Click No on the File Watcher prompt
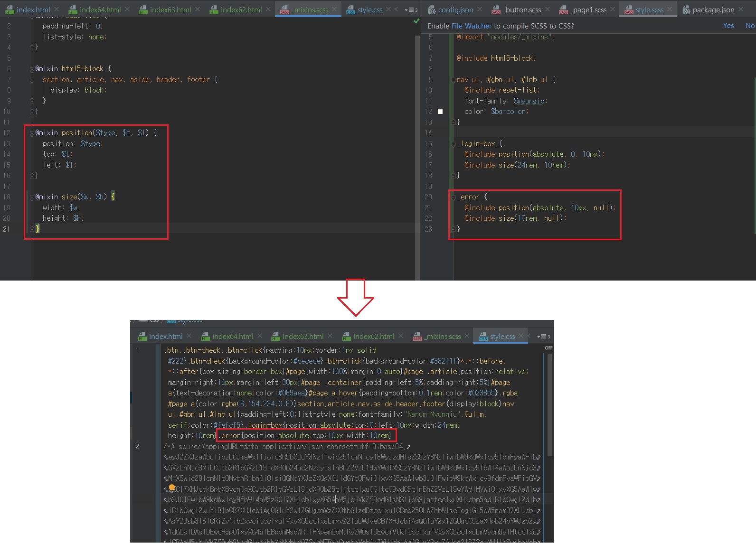The height and width of the screenshot is (544, 756). [749, 26]
